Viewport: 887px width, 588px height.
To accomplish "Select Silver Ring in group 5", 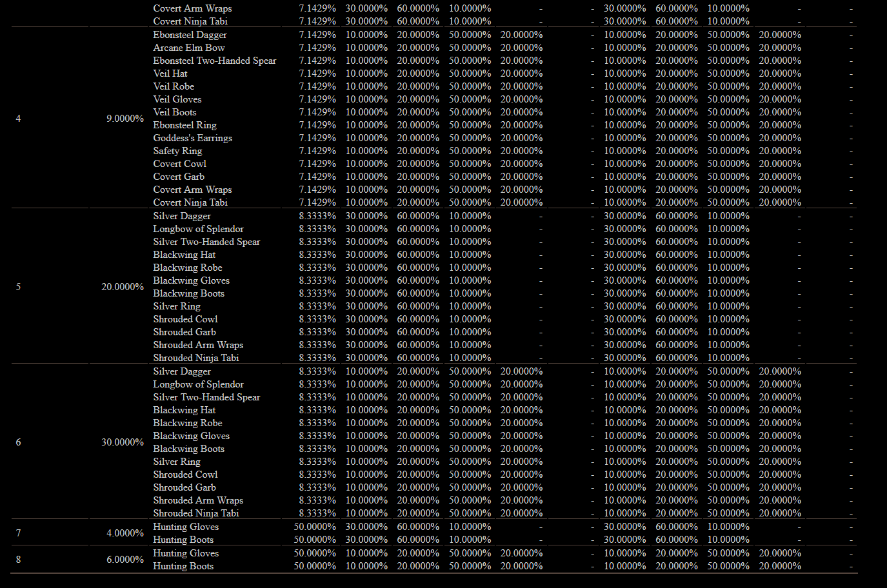I will [177, 306].
